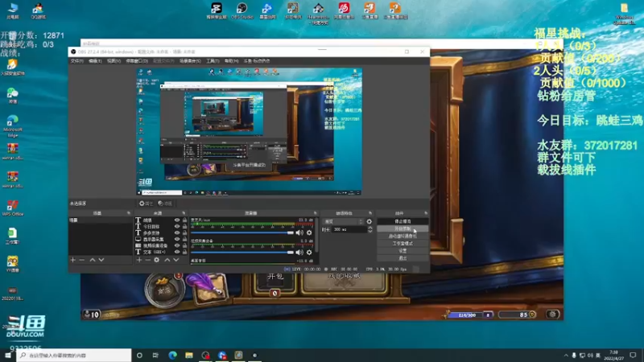Image resolution: width=644 pixels, height=362 pixels.
Task: Click the 视频采集设备 mixer volume slider
Action: pyautogui.click(x=242, y=253)
